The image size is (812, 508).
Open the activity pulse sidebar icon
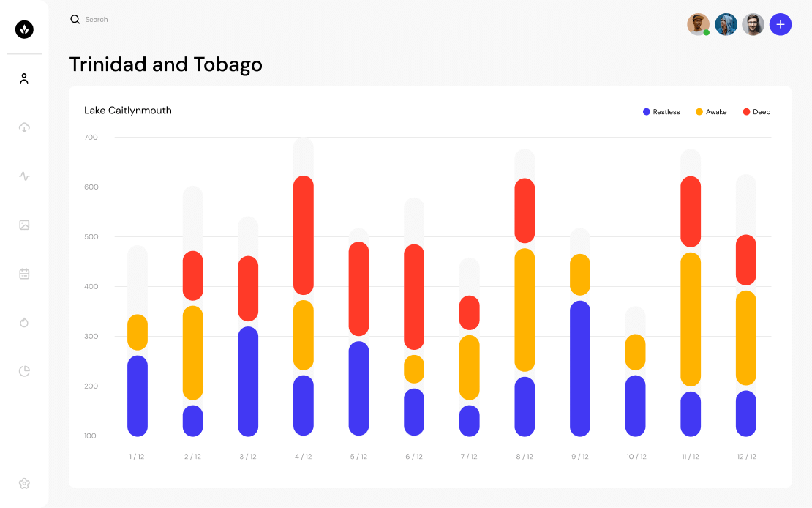[24, 176]
